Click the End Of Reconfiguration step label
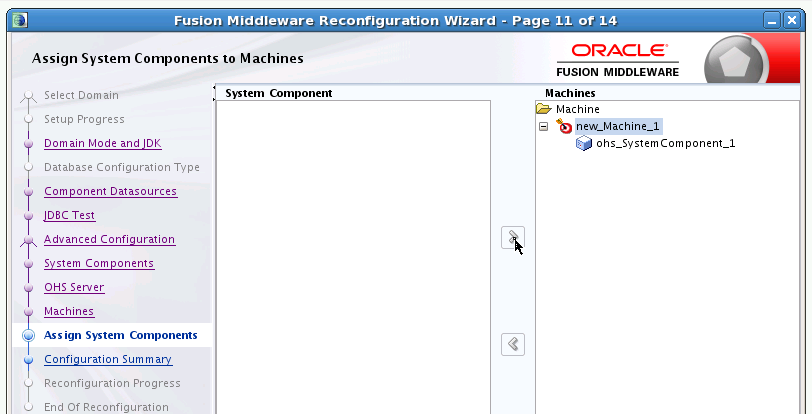Screen dimensions: 812x414 click(x=106, y=407)
